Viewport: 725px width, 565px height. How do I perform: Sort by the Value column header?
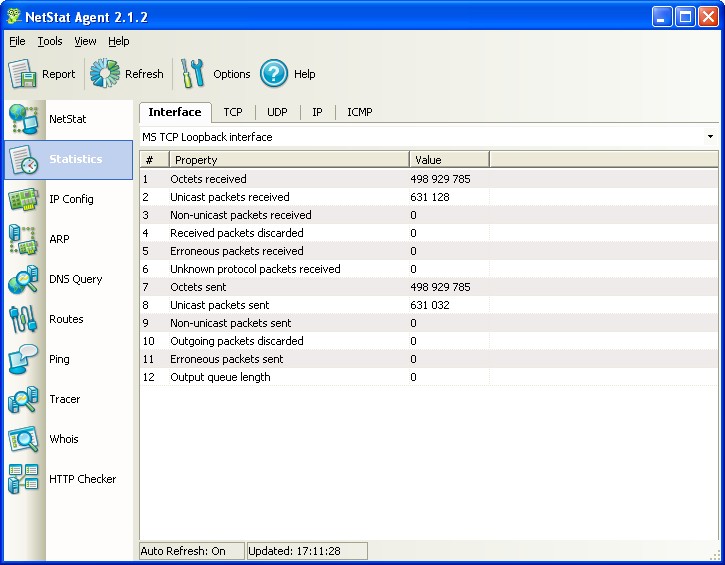point(449,160)
